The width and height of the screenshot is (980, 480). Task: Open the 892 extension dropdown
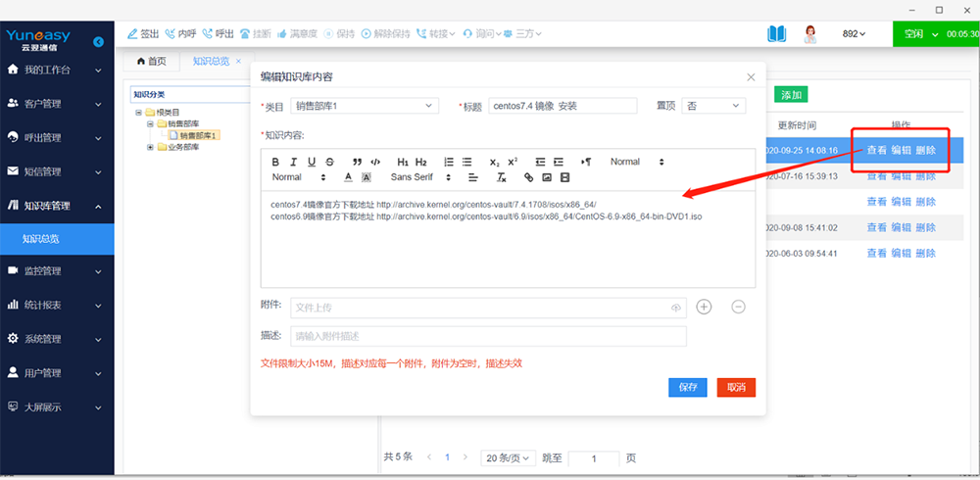pyautogui.click(x=854, y=33)
